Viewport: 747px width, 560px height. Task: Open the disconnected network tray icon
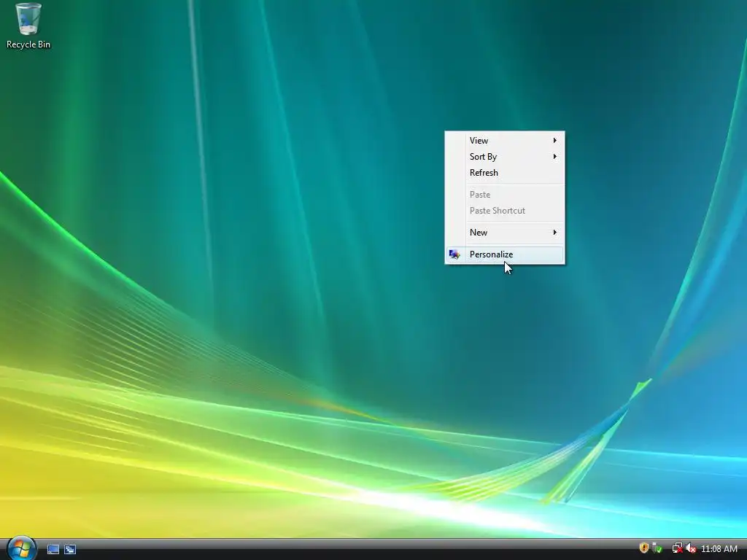coord(677,548)
